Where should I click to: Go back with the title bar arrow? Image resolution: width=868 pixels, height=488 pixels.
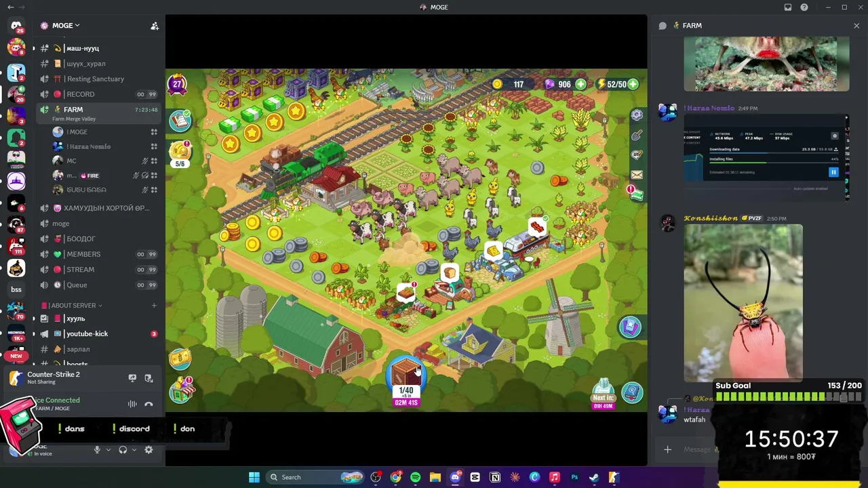10,7
